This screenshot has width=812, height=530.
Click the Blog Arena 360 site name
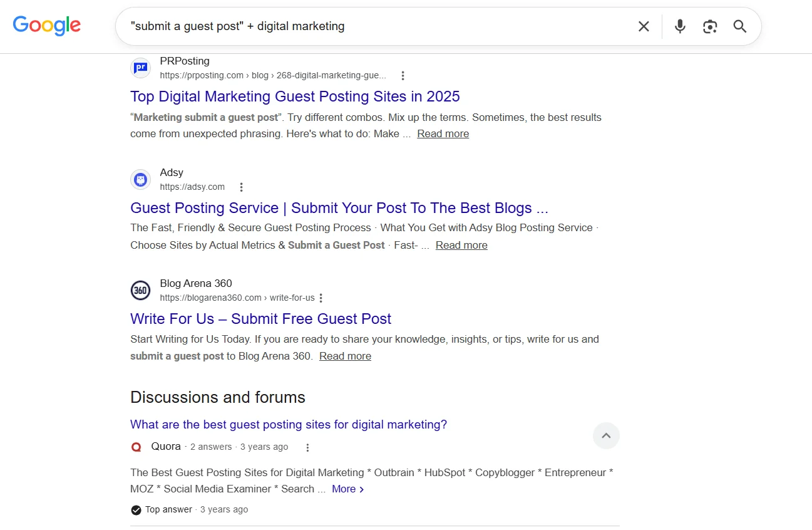(196, 283)
